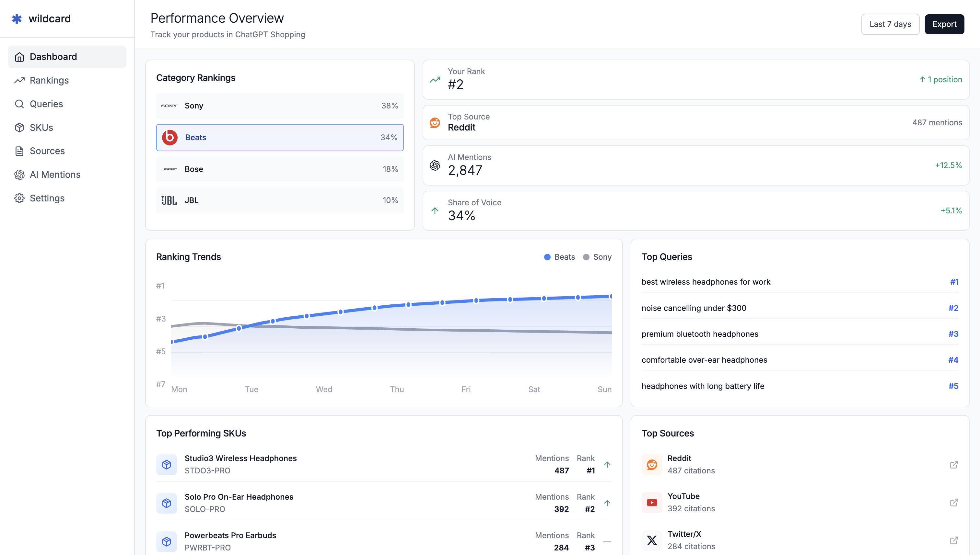Click the '+12.5%' AI Mentions change value
This screenshot has height=555, width=980.
pos(948,165)
